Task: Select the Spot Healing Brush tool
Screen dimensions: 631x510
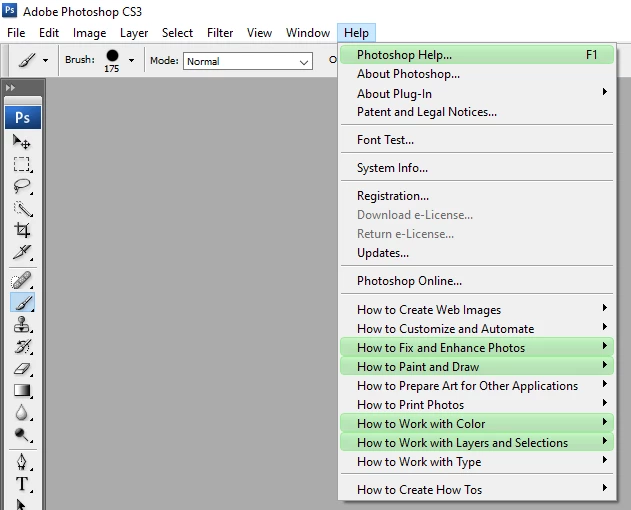Action: (22, 280)
